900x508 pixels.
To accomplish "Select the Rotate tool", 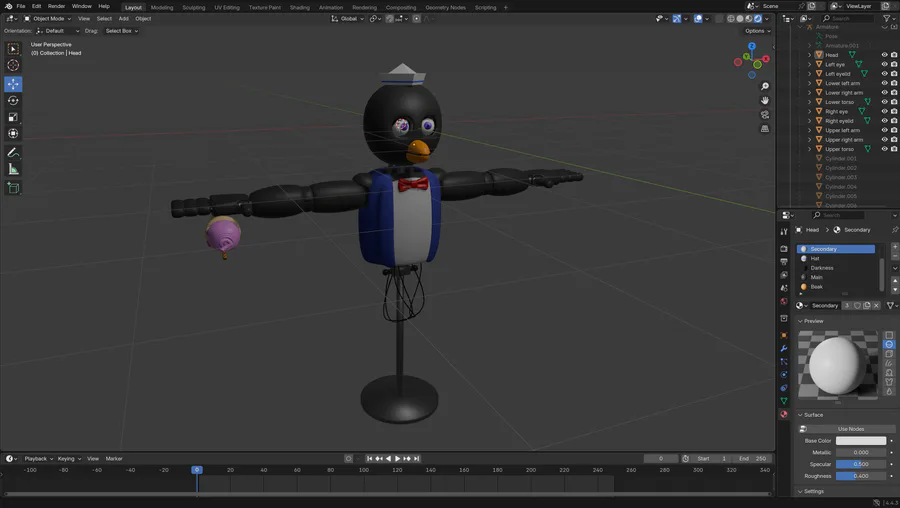I will point(13,100).
